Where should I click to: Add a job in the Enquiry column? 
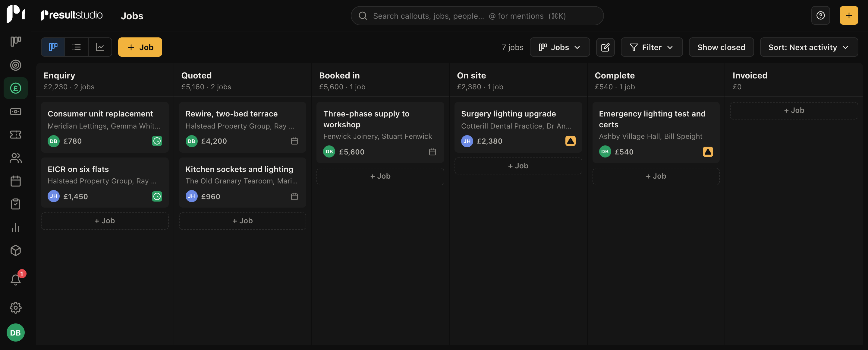tap(105, 221)
